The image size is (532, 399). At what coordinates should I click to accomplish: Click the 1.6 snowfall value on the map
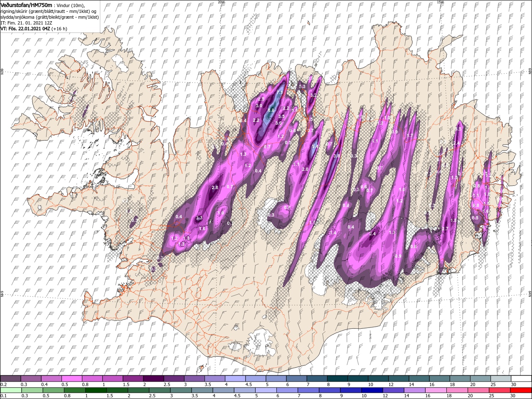pos(202,229)
